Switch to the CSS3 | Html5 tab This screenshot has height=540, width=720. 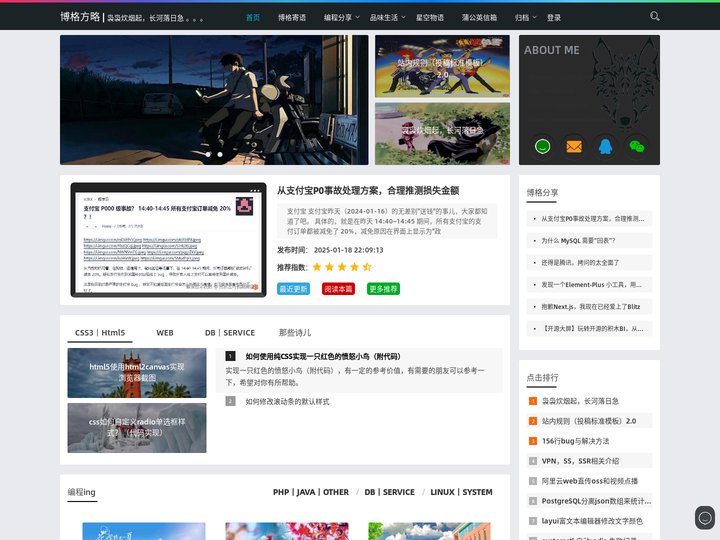[x=100, y=333]
